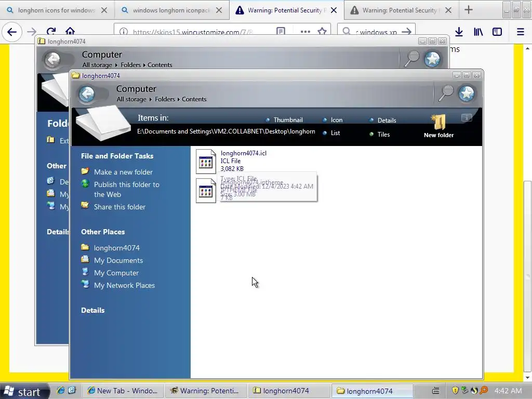Image resolution: width=532 pixels, height=399 pixels.
Task: Open Firefox hamburger menu
Action: [x=521, y=32]
